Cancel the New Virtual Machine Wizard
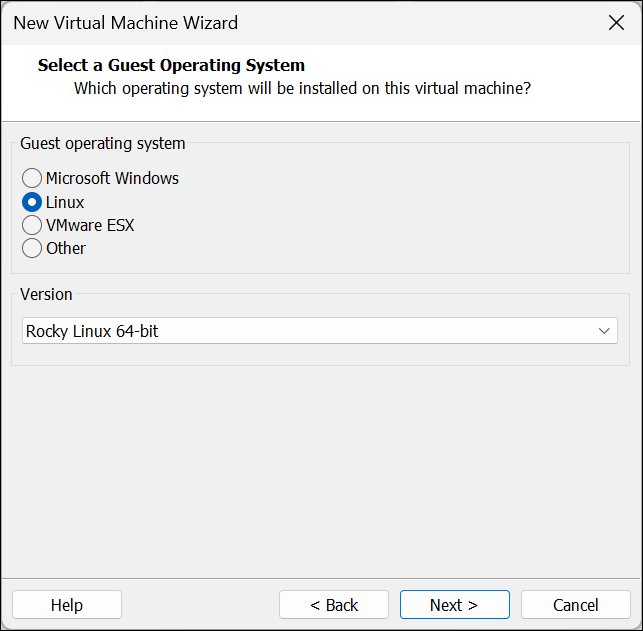This screenshot has height=631, width=643. click(575, 604)
